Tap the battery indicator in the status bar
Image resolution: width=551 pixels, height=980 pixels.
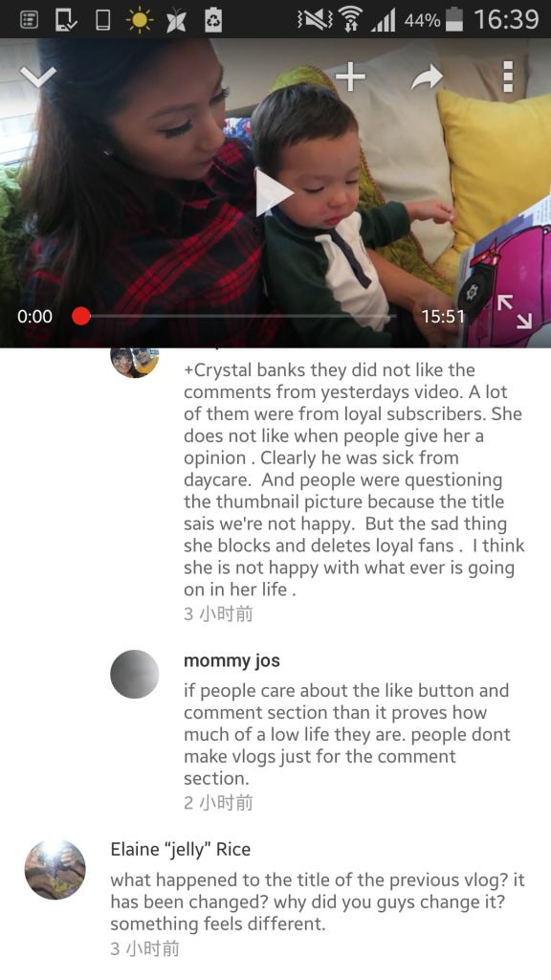pyautogui.click(x=454, y=19)
